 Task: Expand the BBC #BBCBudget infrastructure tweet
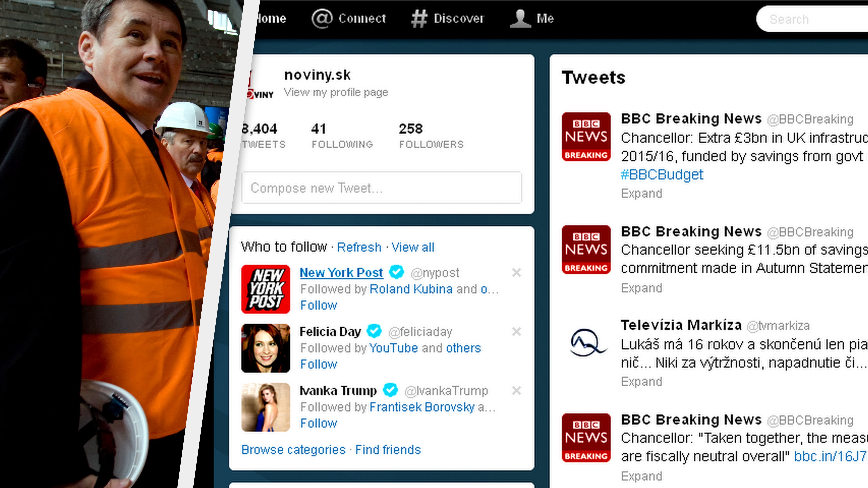(x=641, y=193)
